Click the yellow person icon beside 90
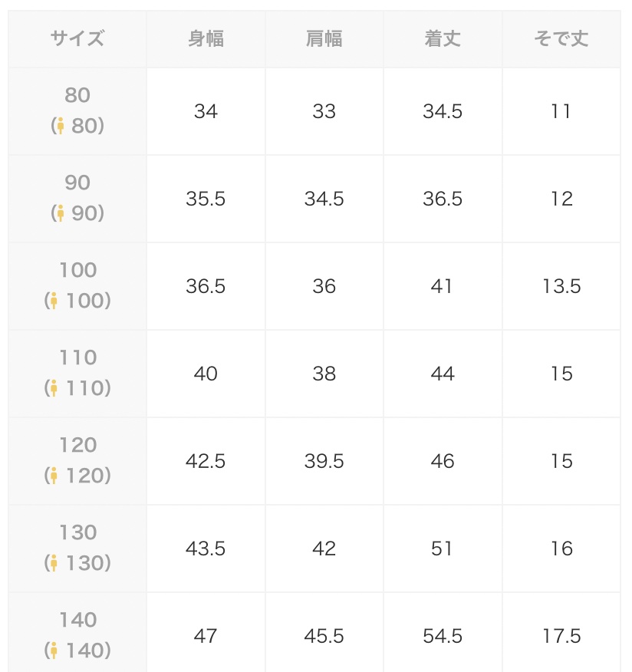 [x=60, y=213]
